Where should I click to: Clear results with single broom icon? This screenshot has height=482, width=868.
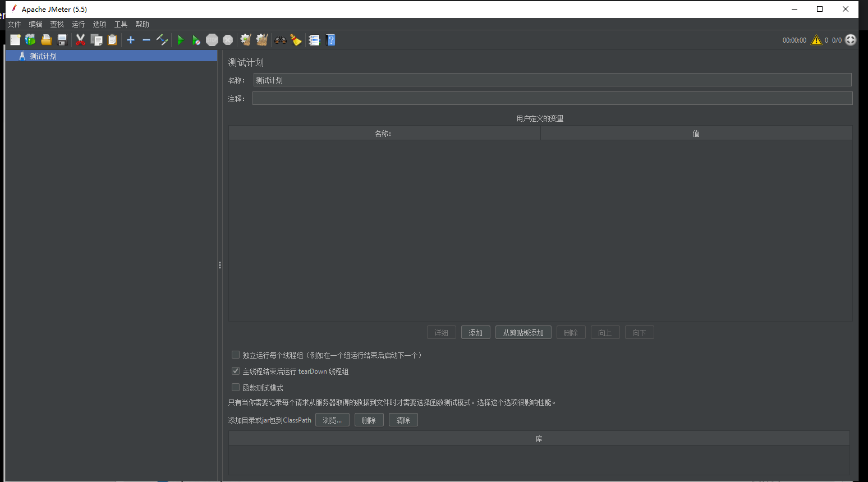246,40
